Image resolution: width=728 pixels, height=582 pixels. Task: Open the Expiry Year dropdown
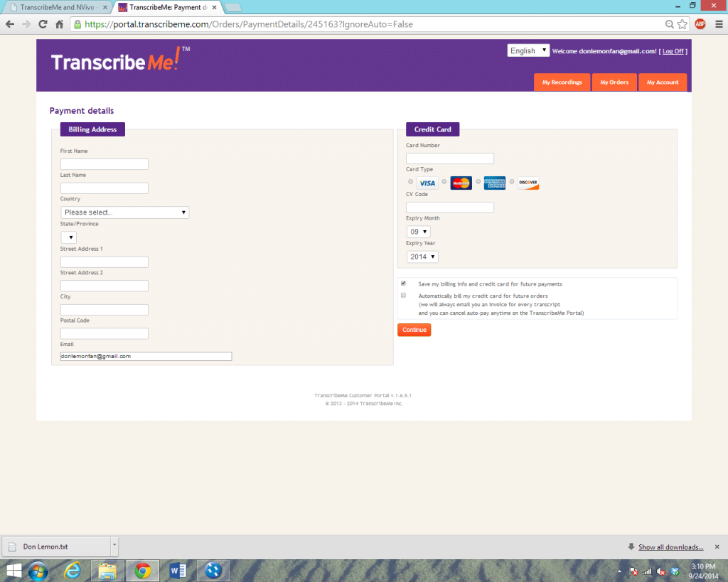pyautogui.click(x=422, y=257)
